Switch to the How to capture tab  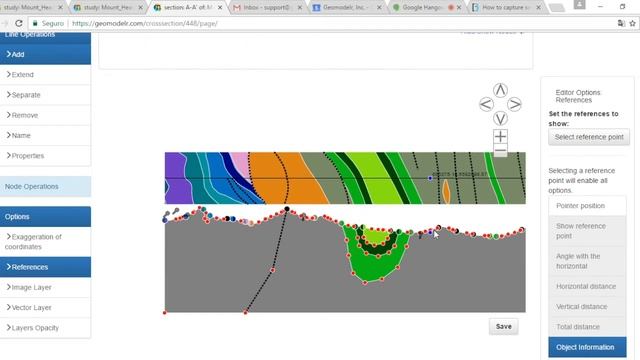506,7
